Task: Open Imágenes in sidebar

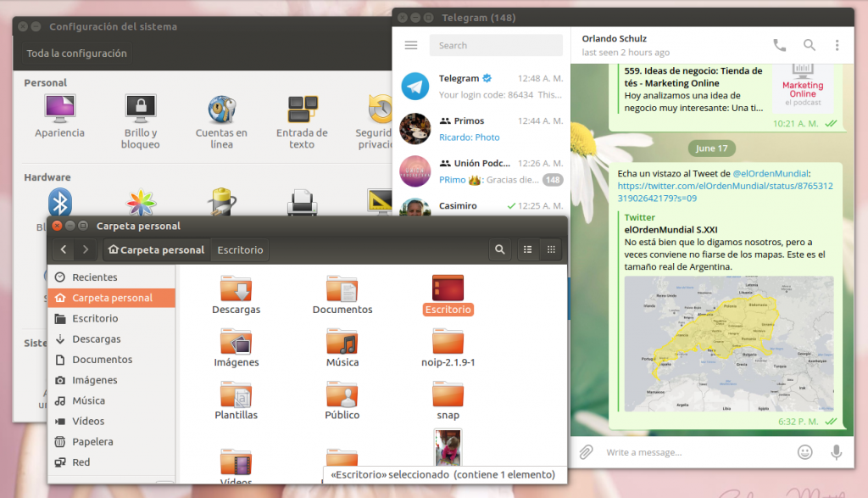Action: (x=112, y=379)
